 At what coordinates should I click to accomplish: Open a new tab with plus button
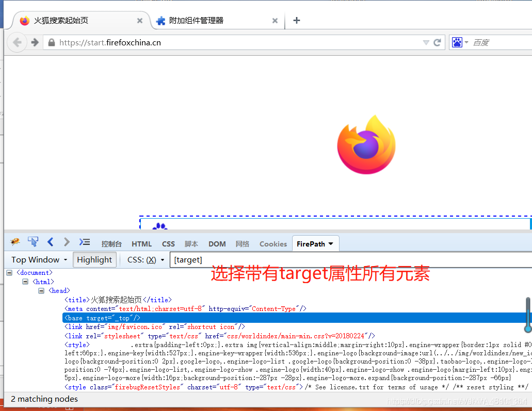297,20
